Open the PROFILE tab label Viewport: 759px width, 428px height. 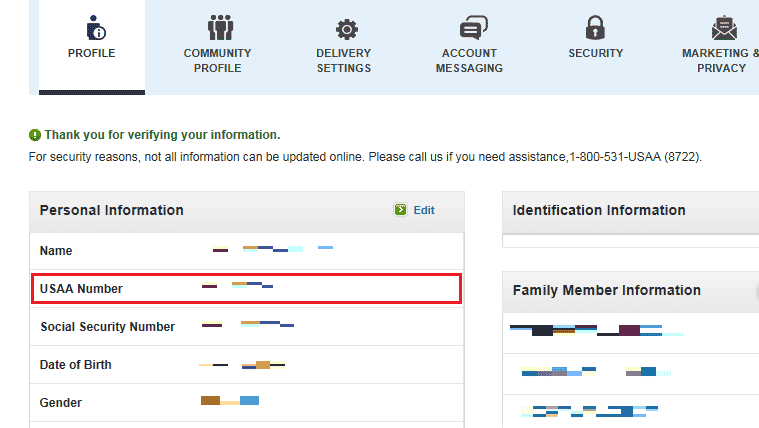[x=91, y=53]
